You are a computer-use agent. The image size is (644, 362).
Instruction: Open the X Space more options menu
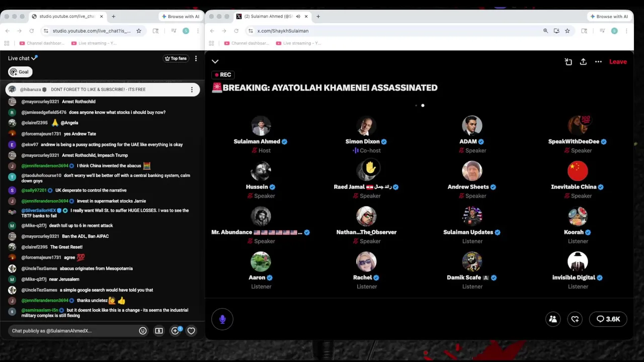pos(598,62)
